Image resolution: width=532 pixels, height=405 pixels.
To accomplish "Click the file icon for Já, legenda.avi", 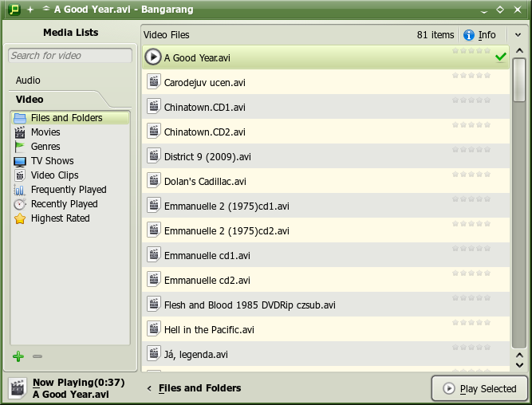I will (x=154, y=354).
